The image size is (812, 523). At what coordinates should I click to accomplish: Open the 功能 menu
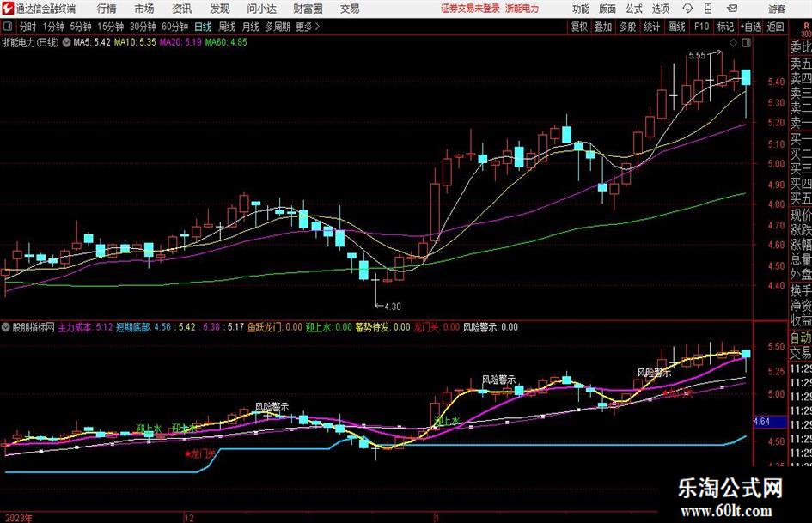[581, 9]
